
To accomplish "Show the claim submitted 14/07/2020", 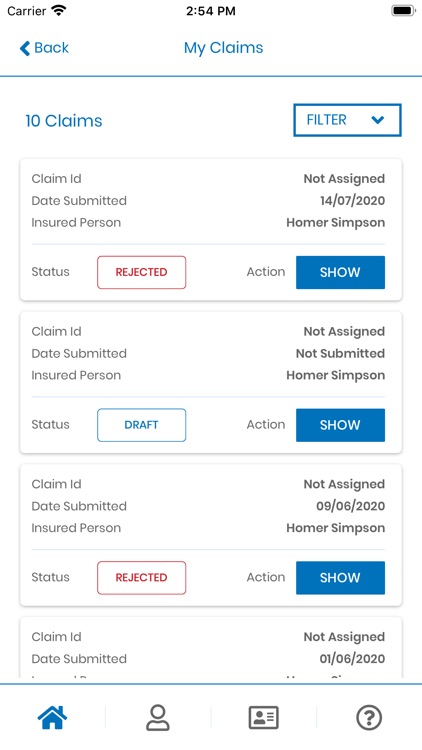I will pos(340,272).
